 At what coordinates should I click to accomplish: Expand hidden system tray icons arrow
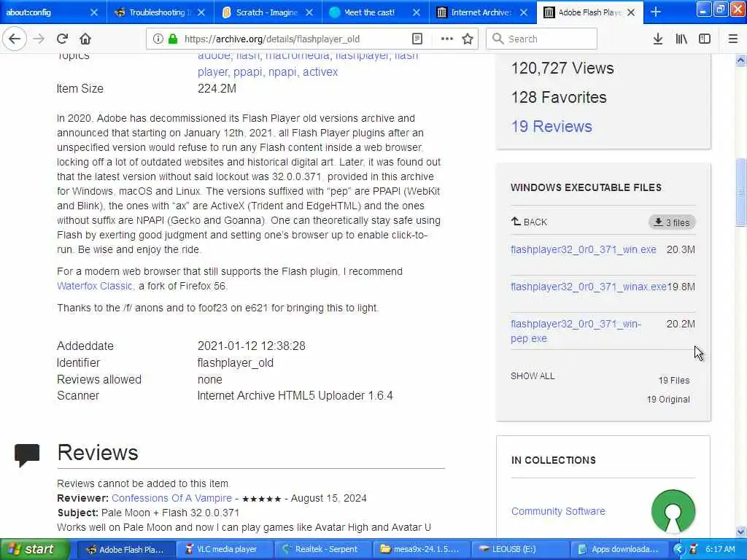[679, 549]
